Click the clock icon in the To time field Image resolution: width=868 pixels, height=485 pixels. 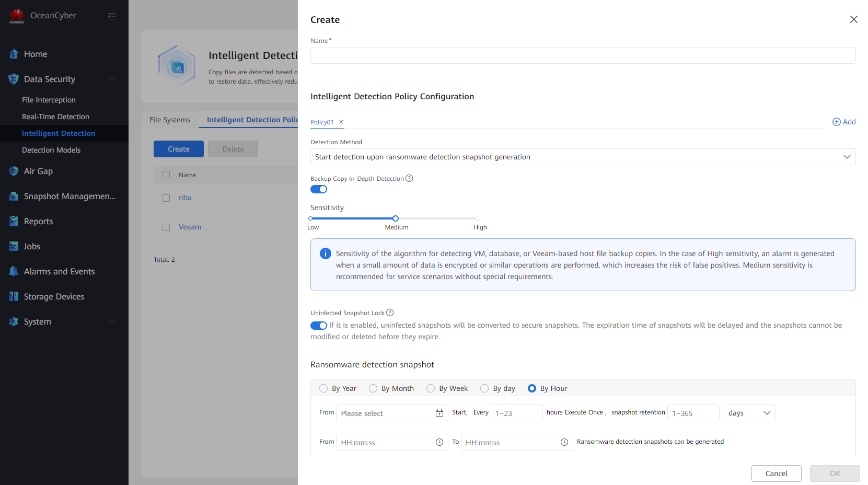coord(564,442)
